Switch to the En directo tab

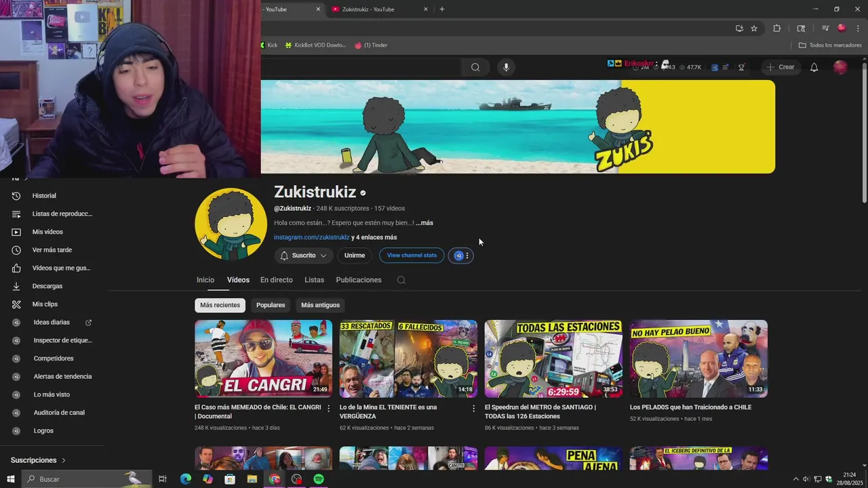(277, 280)
